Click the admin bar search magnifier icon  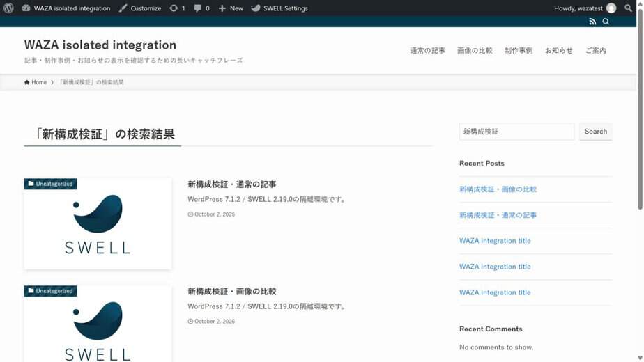pos(628,8)
